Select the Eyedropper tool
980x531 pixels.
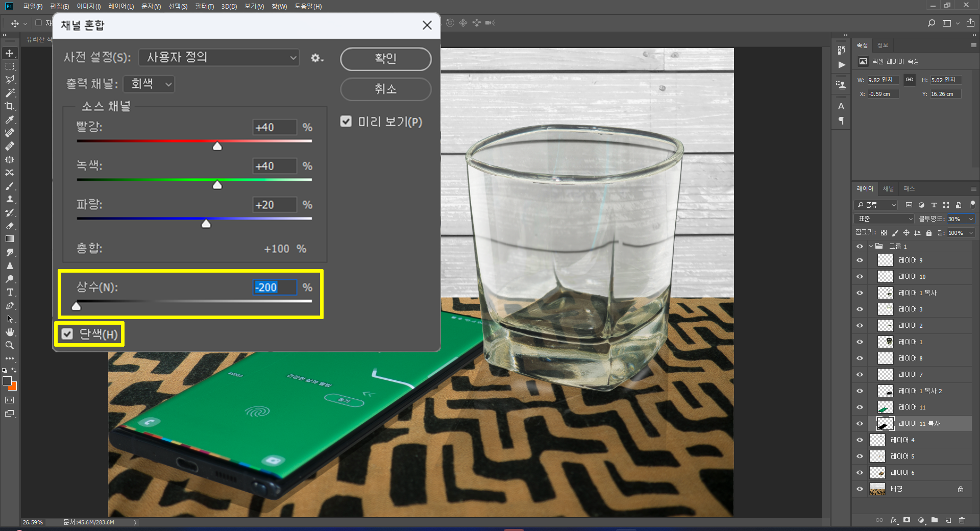[x=10, y=119]
